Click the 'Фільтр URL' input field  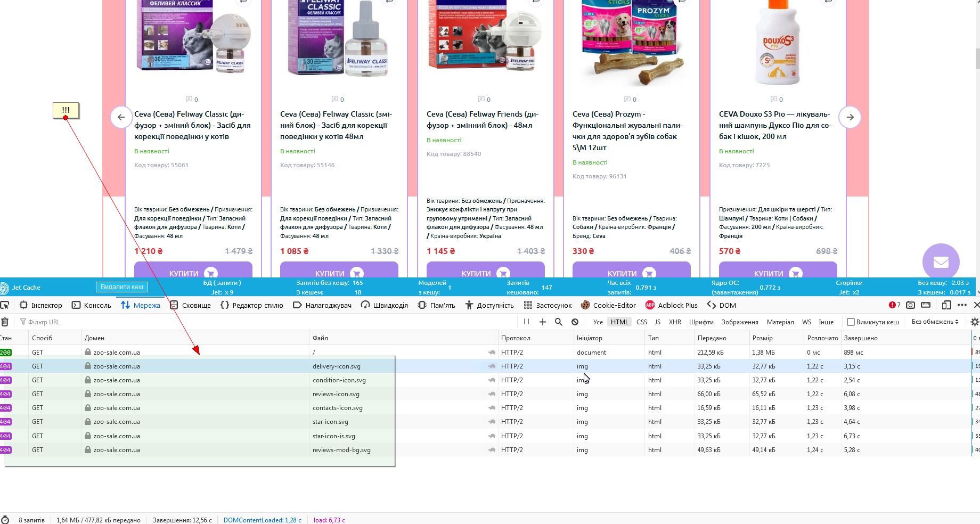[x=269, y=322]
